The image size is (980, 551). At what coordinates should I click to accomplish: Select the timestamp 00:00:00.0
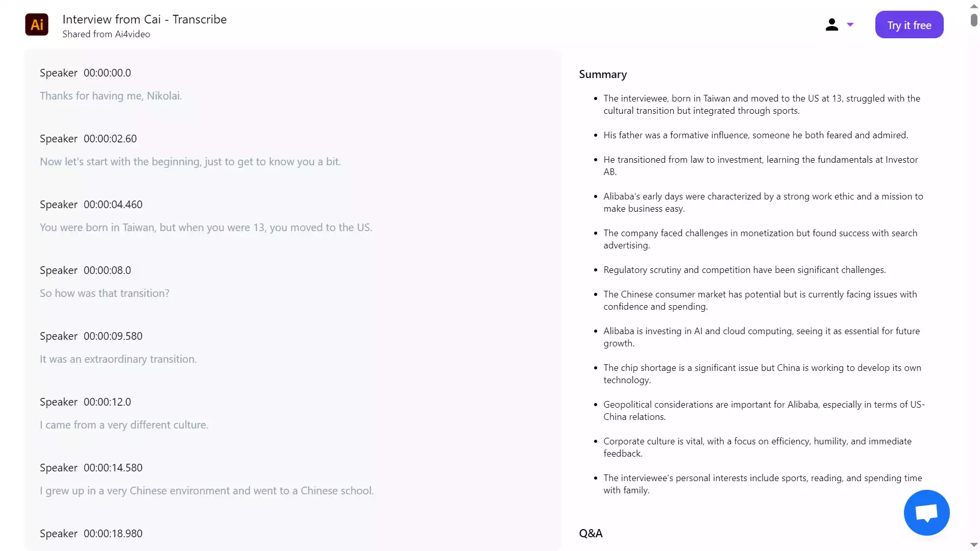[107, 73]
